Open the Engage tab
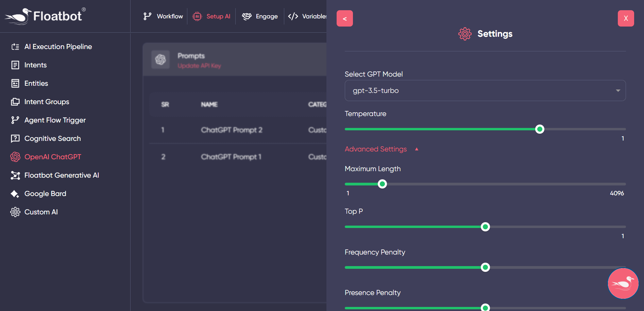The height and width of the screenshot is (311, 644). pyautogui.click(x=260, y=16)
